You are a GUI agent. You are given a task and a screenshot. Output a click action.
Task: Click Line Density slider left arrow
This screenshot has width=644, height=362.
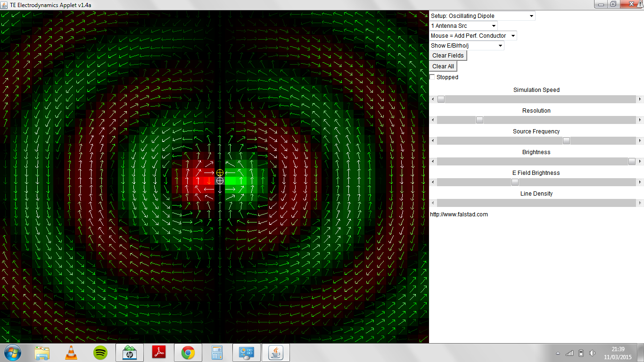point(433,203)
